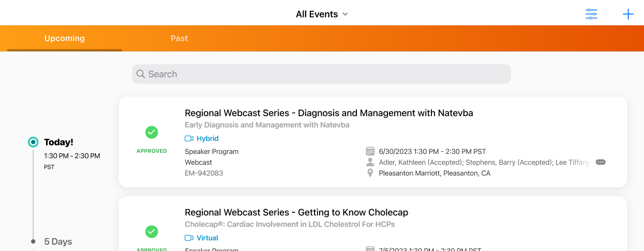Image resolution: width=644 pixels, height=251 pixels.
Task: Click the green approved checkmark for Natevba event
Action: pyautogui.click(x=152, y=133)
